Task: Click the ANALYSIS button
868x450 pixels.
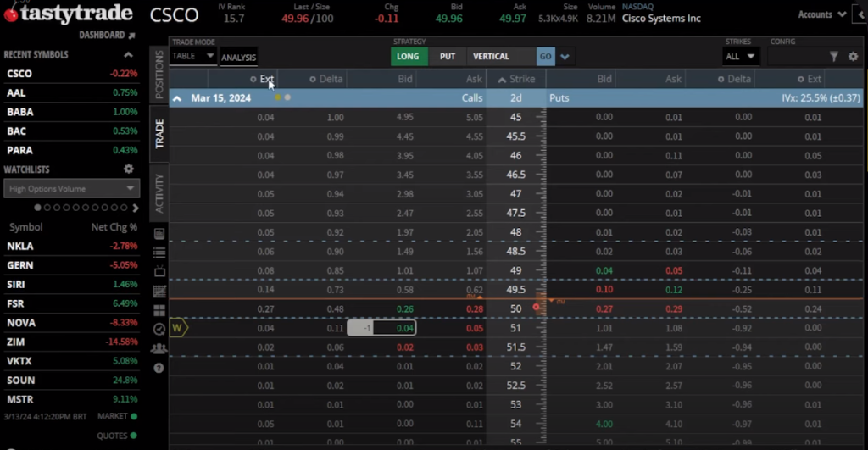Action: (238, 58)
